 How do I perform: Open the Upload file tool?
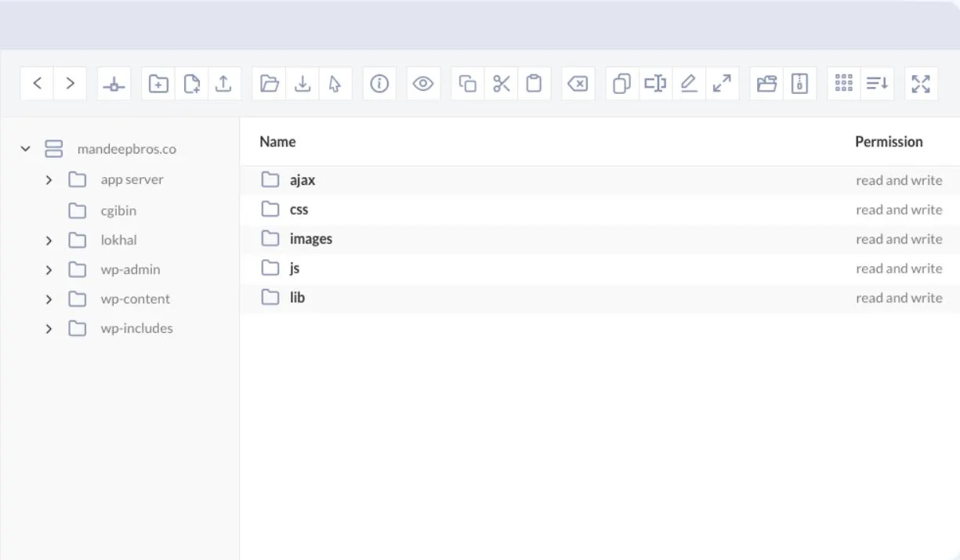[225, 82]
